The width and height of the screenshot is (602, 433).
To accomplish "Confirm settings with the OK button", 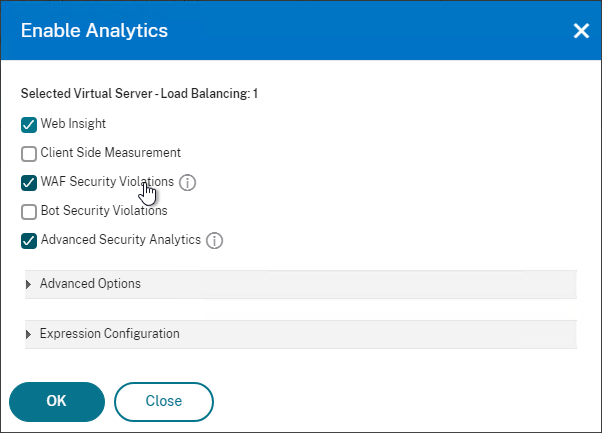I will [57, 402].
